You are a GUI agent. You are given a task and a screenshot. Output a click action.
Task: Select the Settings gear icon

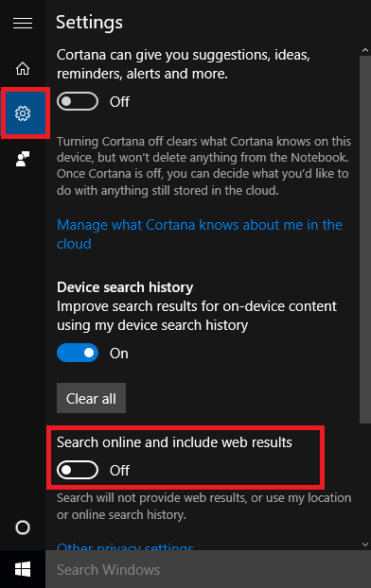pyautogui.click(x=23, y=113)
